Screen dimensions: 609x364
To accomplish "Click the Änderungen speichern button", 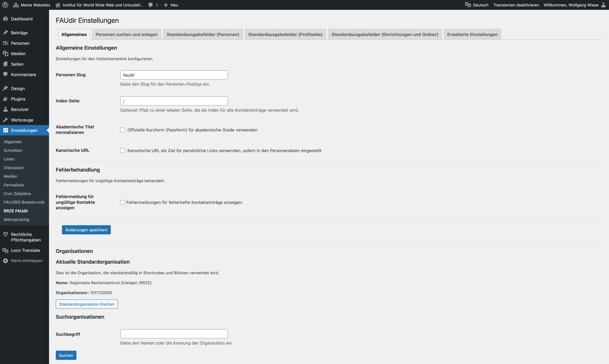I will point(86,230).
